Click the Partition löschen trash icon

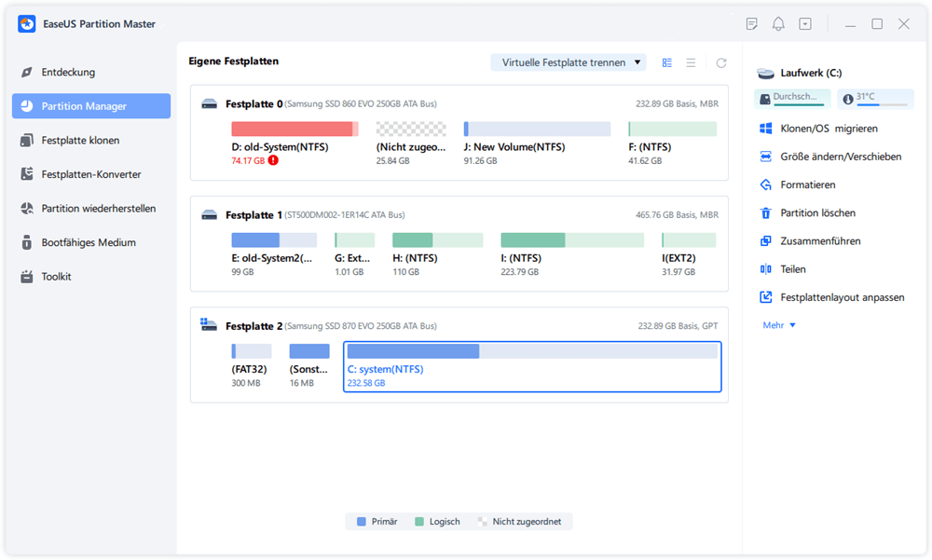pyautogui.click(x=766, y=213)
